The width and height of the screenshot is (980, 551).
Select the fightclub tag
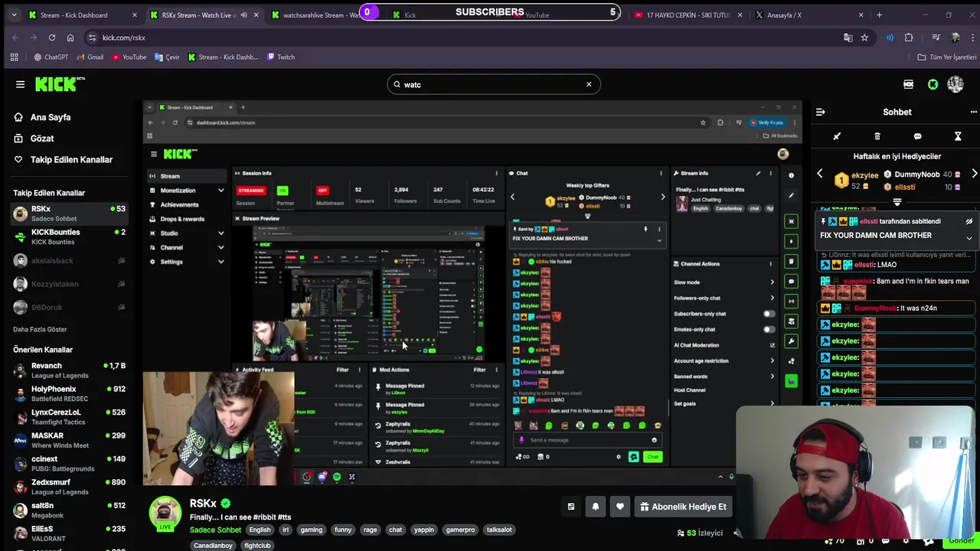(257, 546)
